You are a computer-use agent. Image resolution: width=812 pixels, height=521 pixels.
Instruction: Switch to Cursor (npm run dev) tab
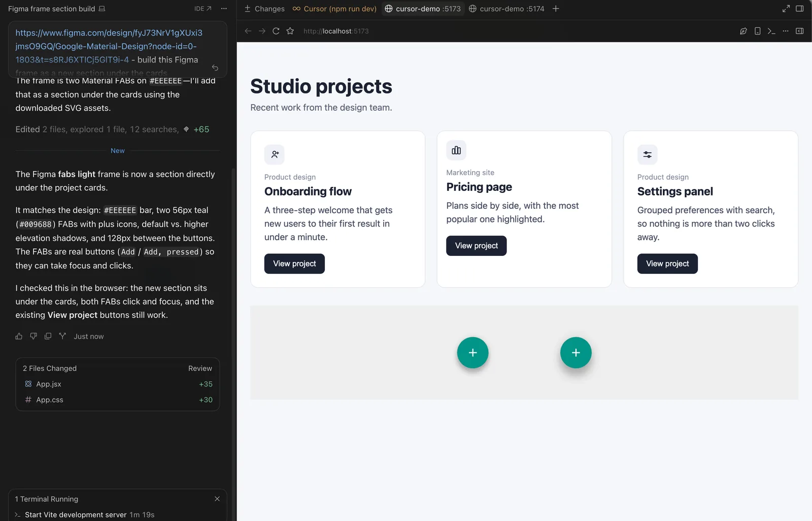coord(334,9)
